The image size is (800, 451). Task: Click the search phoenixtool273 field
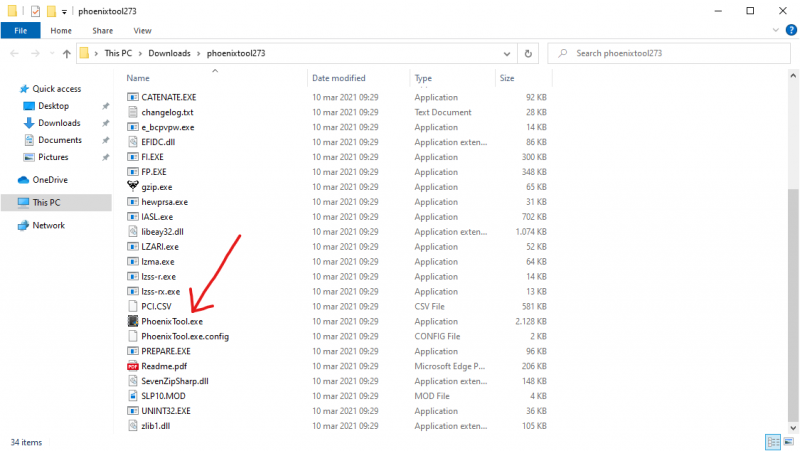pos(669,53)
